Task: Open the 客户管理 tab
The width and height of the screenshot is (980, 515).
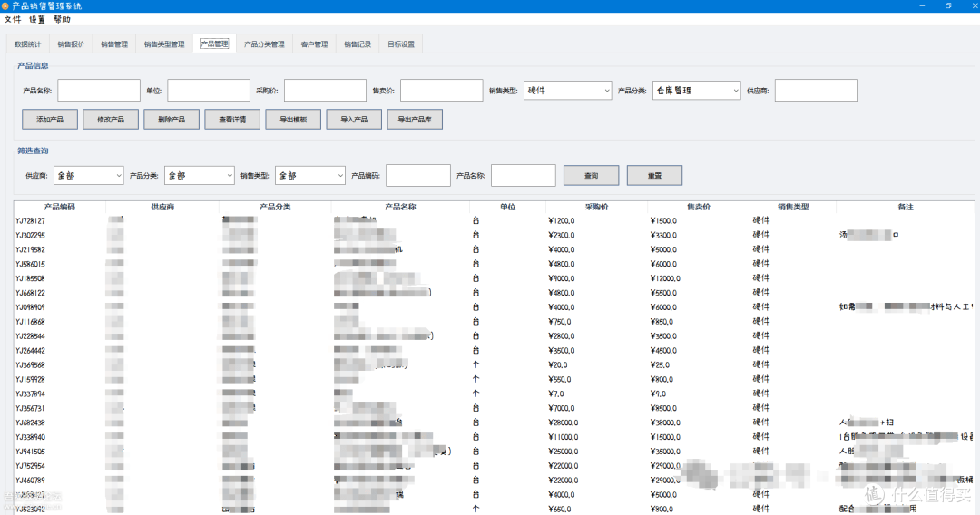Action: pos(314,44)
